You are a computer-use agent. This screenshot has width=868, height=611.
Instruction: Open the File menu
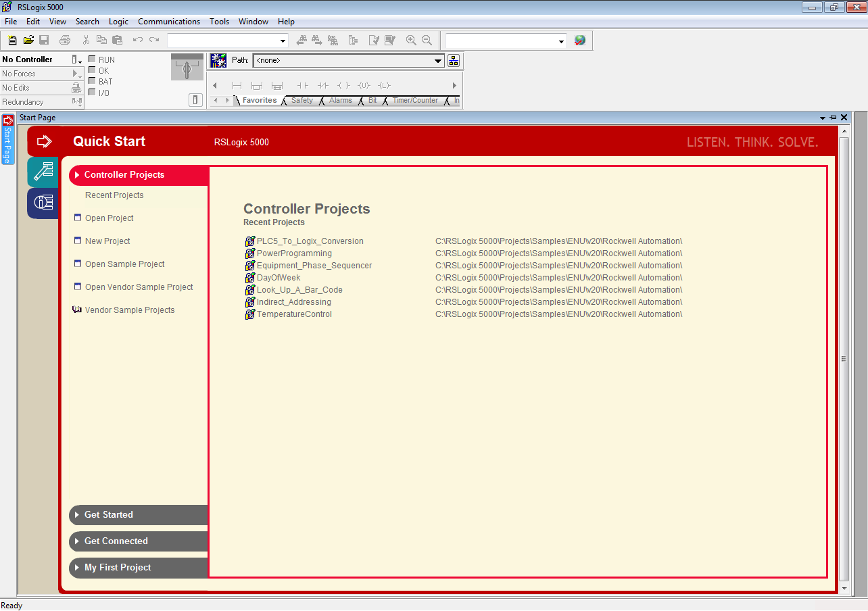point(11,22)
